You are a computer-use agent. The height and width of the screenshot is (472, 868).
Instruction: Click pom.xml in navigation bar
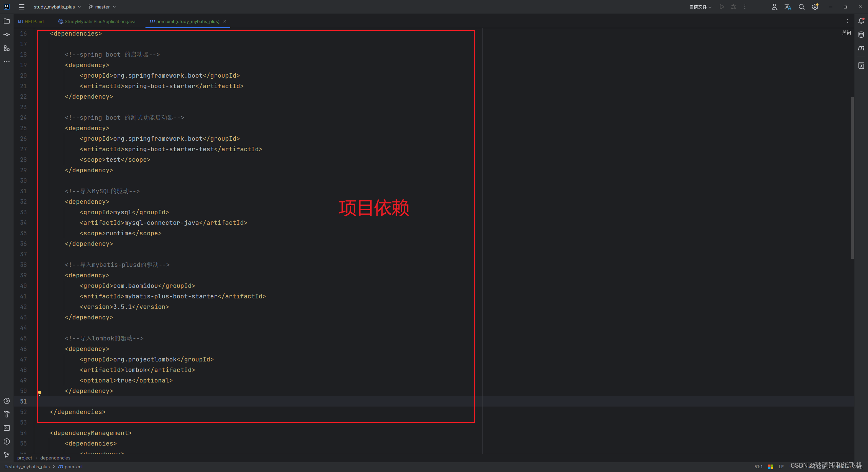70,467
